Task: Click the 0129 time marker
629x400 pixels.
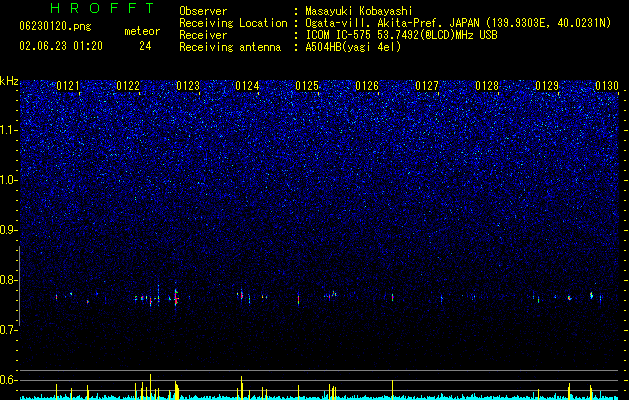Action: click(x=547, y=86)
